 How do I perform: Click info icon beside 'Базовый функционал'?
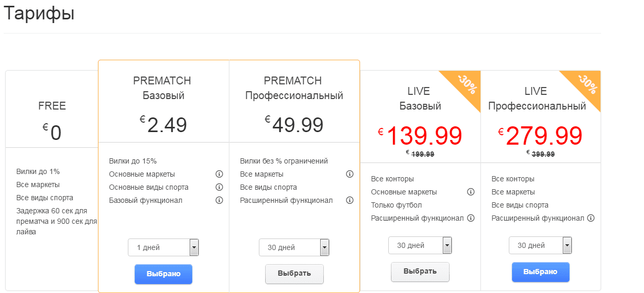click(x=219, y=200)
